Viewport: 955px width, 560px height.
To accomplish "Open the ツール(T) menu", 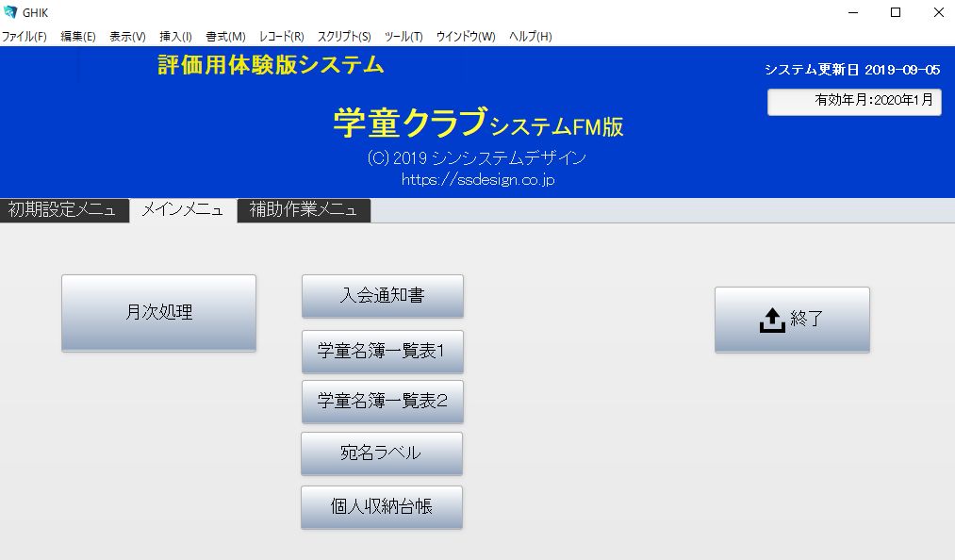I will tap(403, 37).
